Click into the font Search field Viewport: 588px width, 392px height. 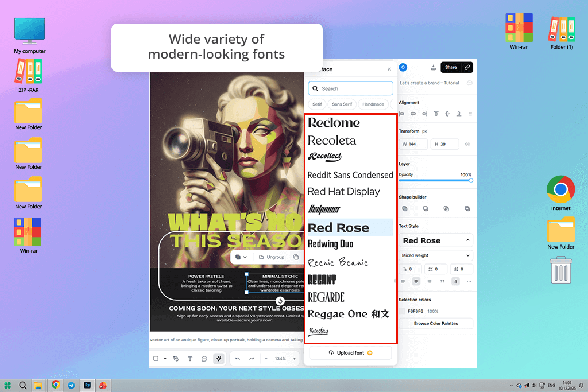pyautogui.click(x=351, y=88)
